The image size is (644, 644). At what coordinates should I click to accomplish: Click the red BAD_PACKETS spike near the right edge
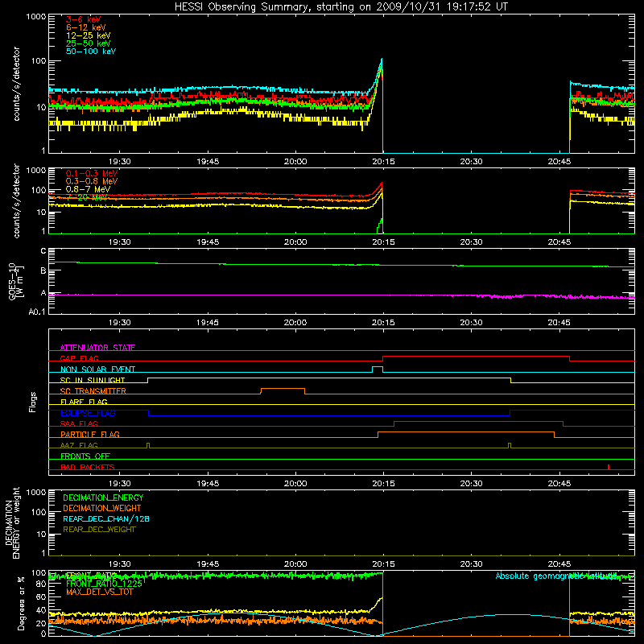point(609,467)
